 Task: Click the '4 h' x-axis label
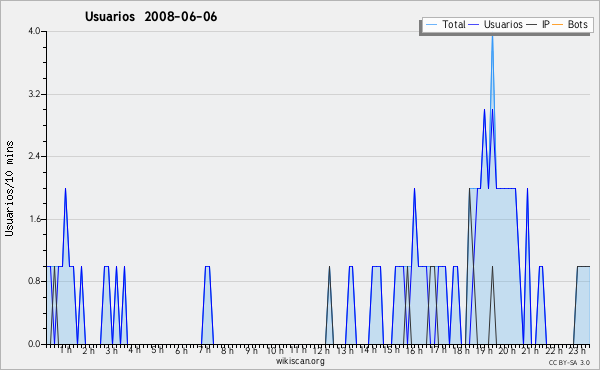134,350
